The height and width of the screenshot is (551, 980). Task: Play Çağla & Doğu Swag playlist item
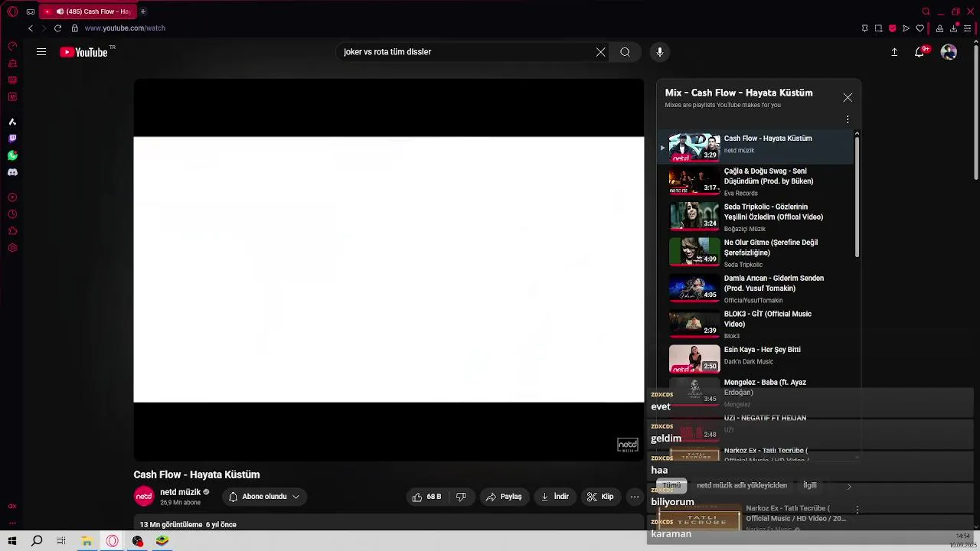tap(756, 182)
